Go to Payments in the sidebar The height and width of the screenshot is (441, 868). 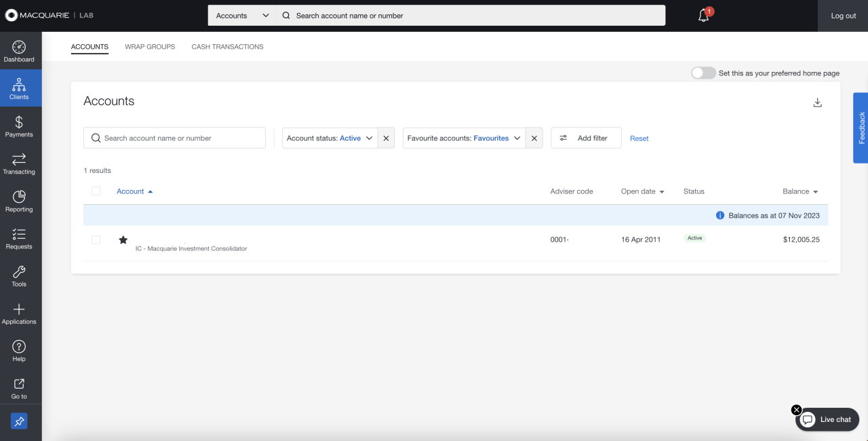click(x=19, y=126)
